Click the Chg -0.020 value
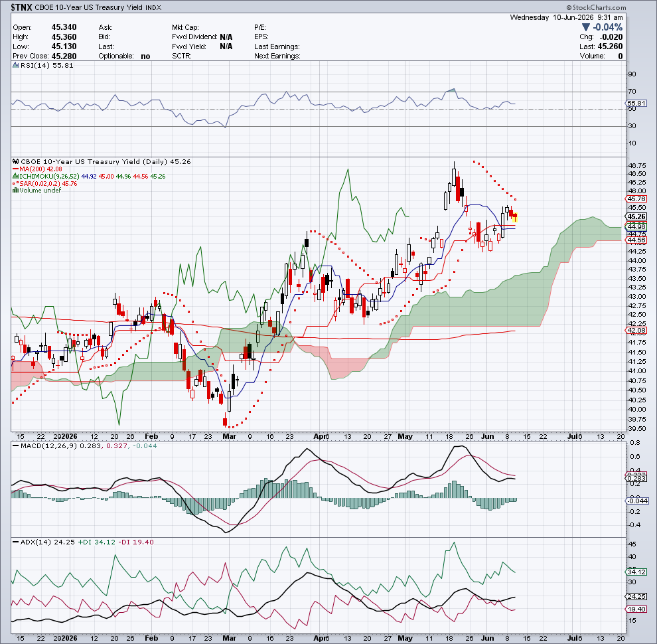This screenshot has width=657, height=644. [611, 37]
